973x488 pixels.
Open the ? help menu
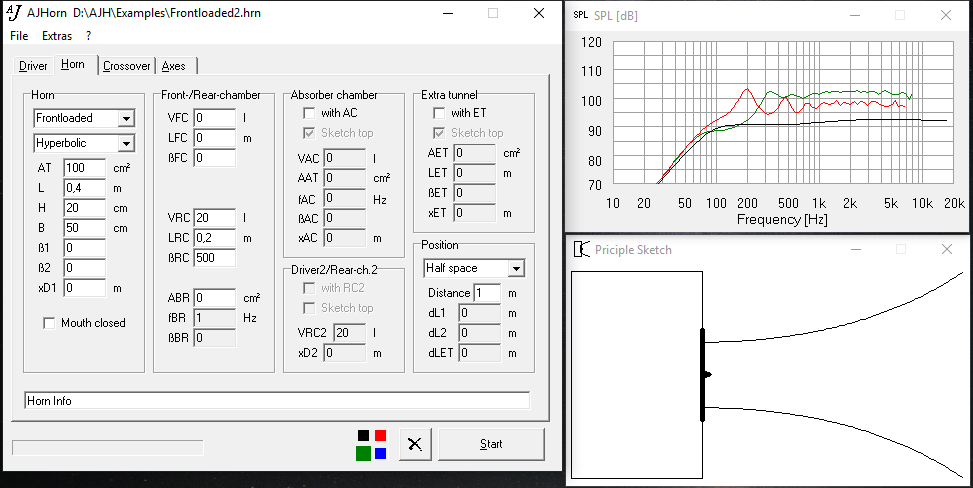tap(89, 36)
